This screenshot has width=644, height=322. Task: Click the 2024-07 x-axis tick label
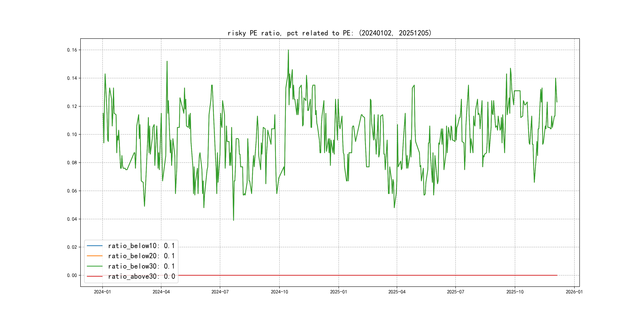click(220, 292)
